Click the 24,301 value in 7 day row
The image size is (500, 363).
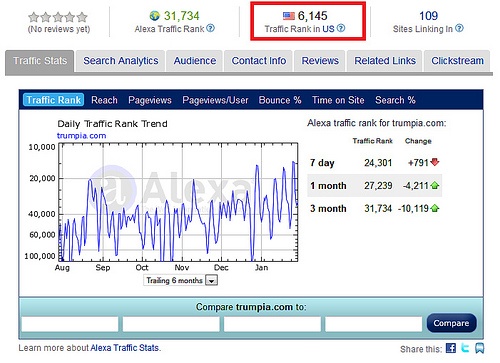click(378, 163)
